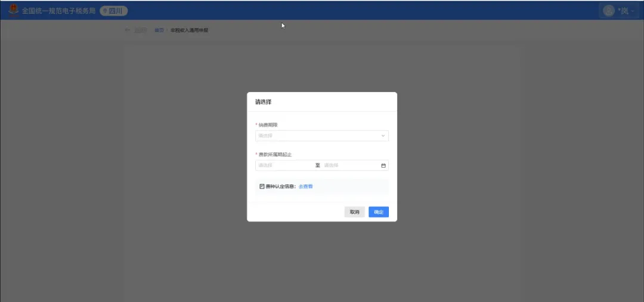Click the 返回 back text
The width and height of the screenshot is (644, 302).
tap(140, 30)
